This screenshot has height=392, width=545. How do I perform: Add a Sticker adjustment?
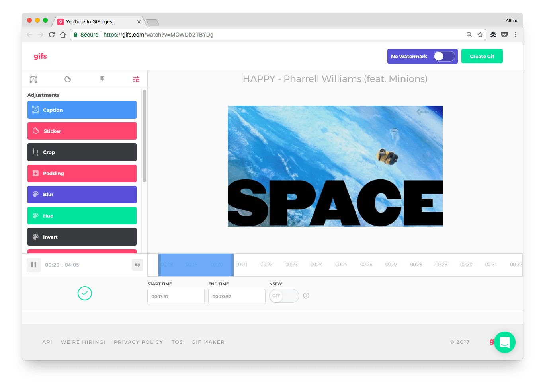(82, 131)
